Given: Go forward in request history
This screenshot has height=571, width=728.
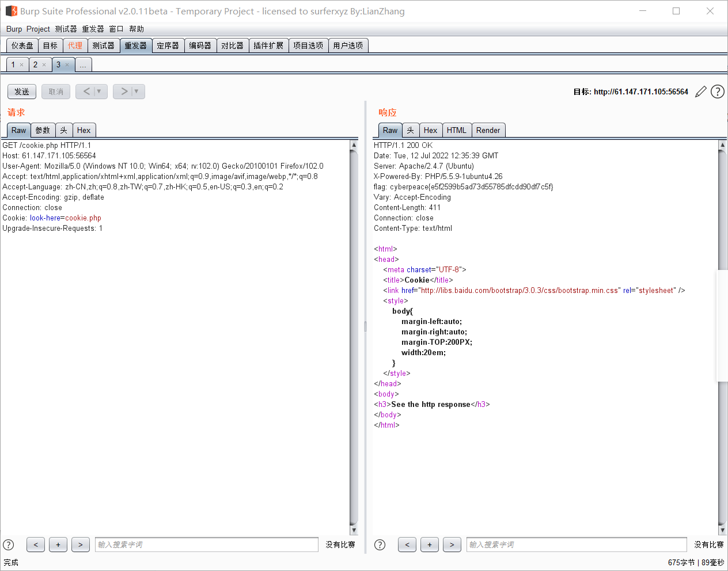Looking at the screenshot, I should tap(124, 92).
